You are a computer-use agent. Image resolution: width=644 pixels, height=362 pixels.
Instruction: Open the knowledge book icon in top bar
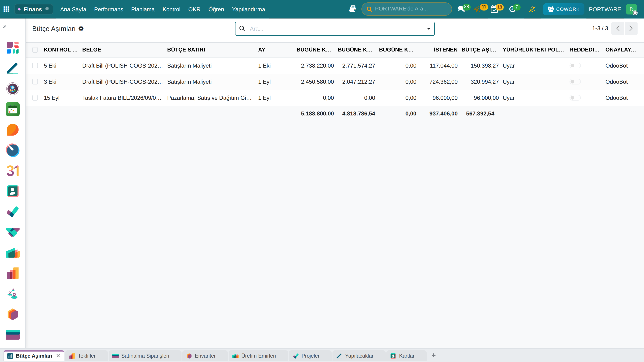pyautogui.click(x=353, y=9)
